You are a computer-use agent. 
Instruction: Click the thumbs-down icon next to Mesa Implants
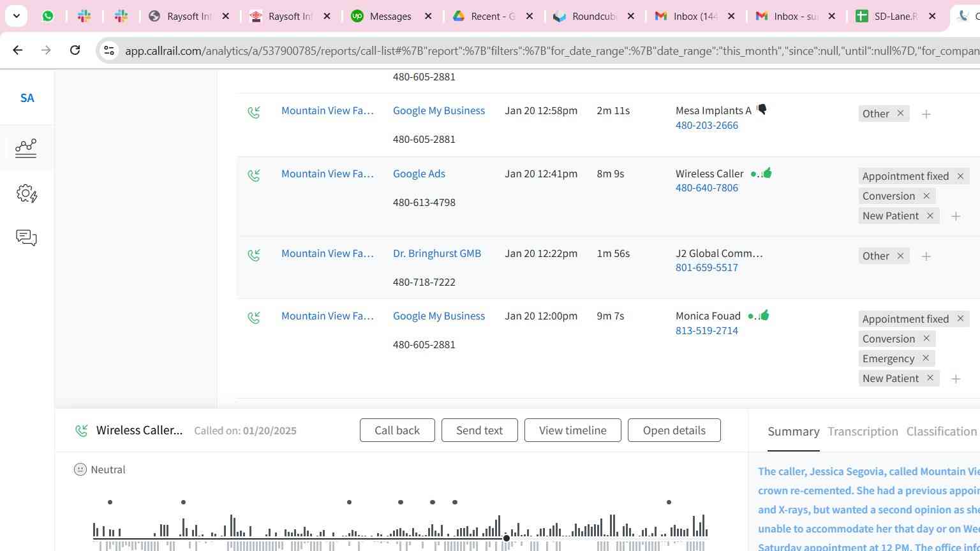761,110
